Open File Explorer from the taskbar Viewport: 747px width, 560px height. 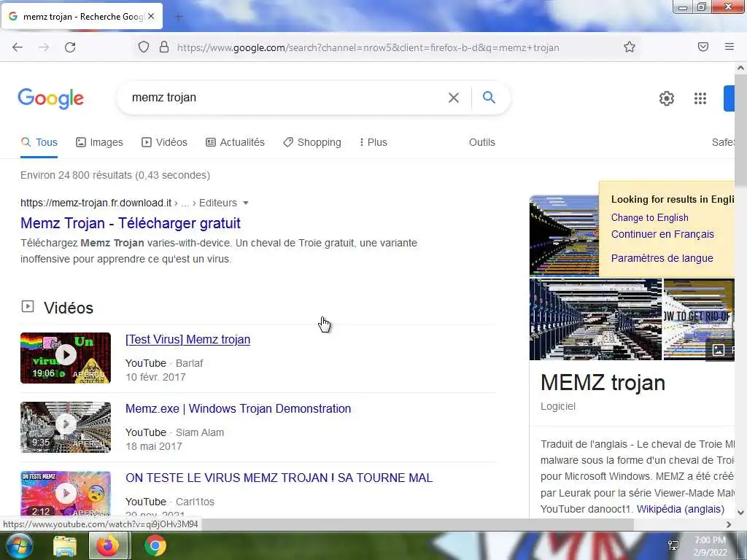point(65,546)
